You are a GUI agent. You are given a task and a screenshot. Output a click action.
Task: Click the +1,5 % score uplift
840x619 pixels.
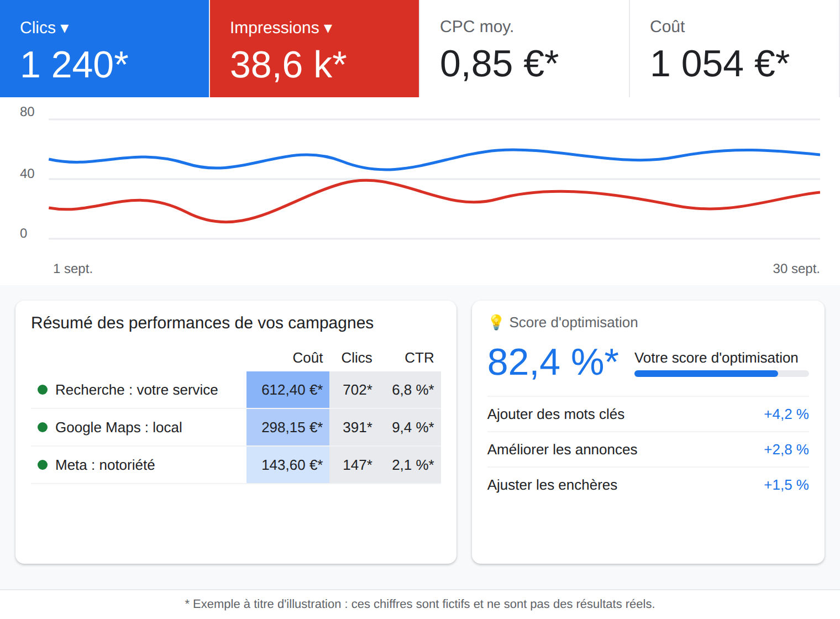point(786,485)
